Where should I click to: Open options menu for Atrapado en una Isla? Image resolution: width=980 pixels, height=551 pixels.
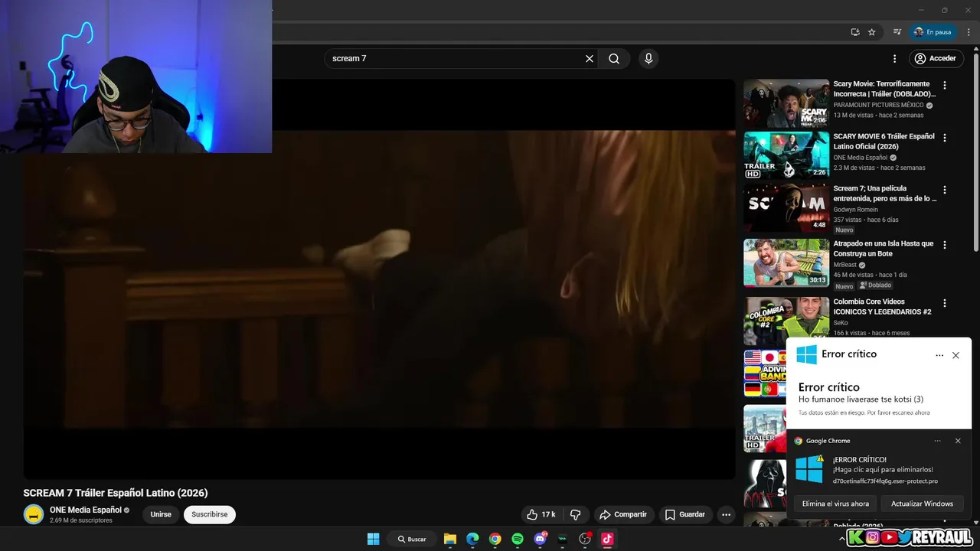coord(945,245)
